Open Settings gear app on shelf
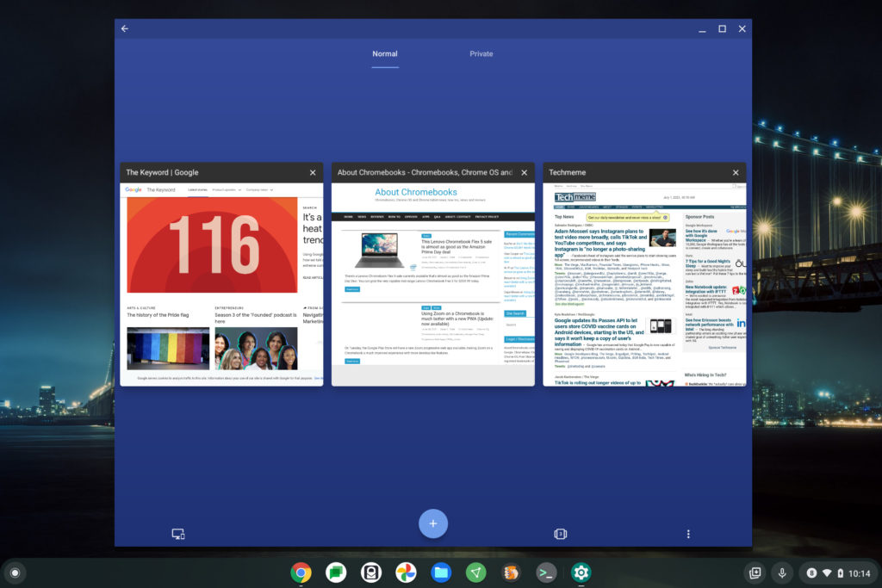 click(581, 573)
